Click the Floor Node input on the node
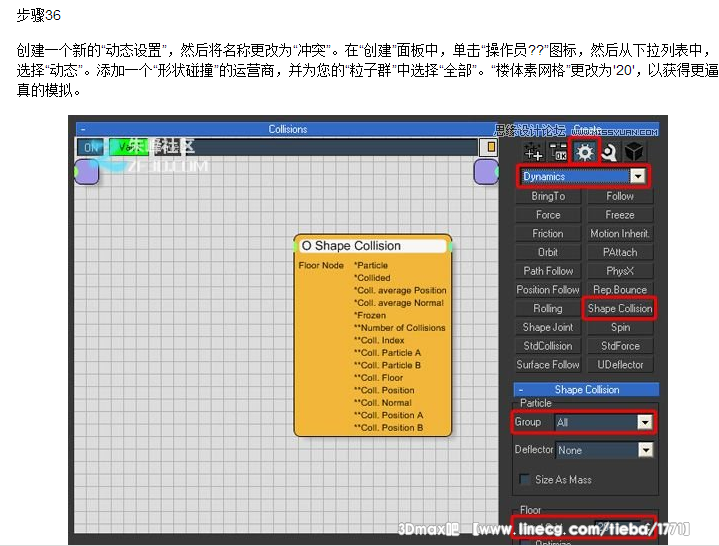This screenshot has height=546, width=719. (x=321, y=265)
